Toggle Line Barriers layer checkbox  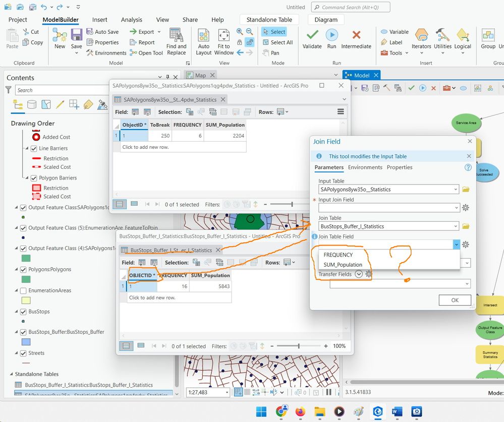tap(34, 149)
